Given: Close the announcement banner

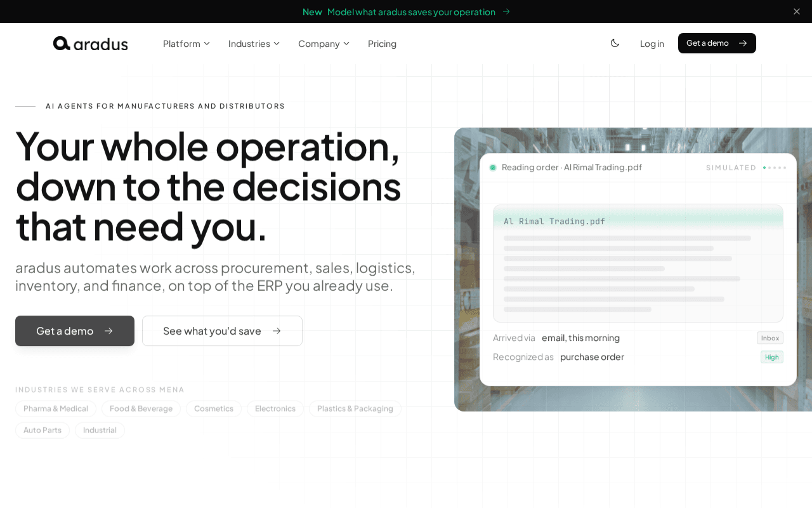Looking at the screenshot, I should tap(797, 11).
